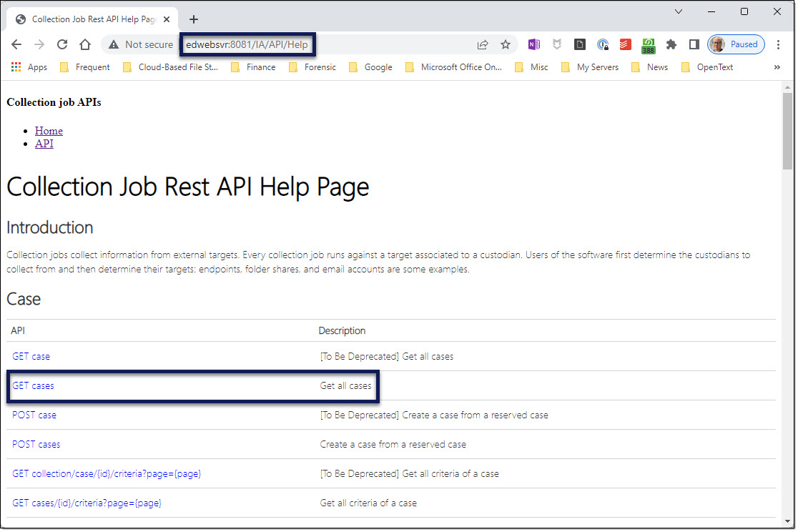Viewport: 798px width, 532px height.
Task: Click the 'Get all cases' description text
Action: (345, 386)
